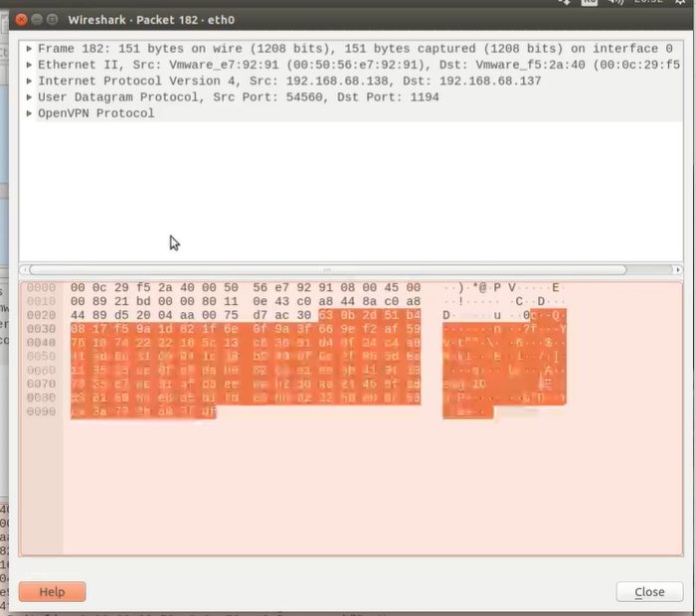The width and height of the screenshot is (696, 616).
Task: Select the Ethernet II Src Vmware line
Action: click(359, 65)
